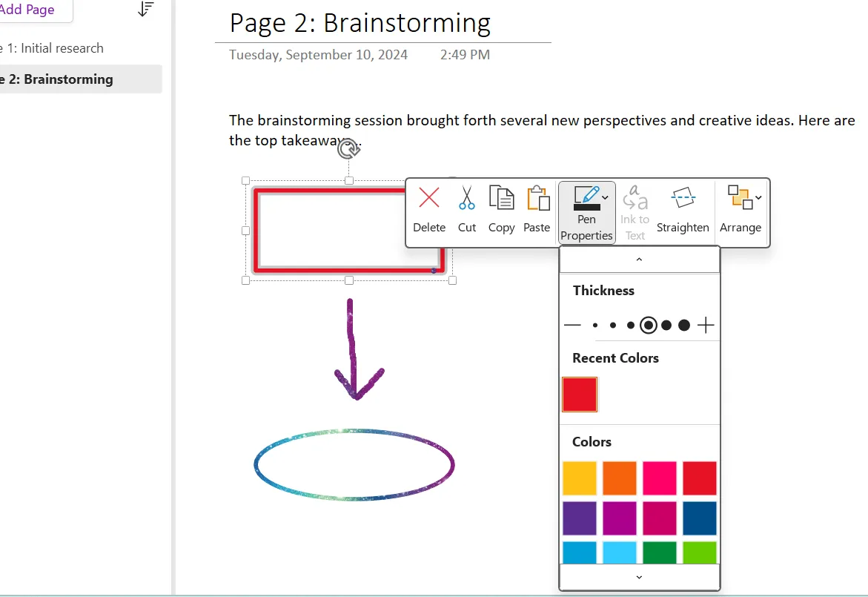The height and width of the screenshot is (597, 868).
Task: Select the medium blue color swatch
Action: [580, 553]
